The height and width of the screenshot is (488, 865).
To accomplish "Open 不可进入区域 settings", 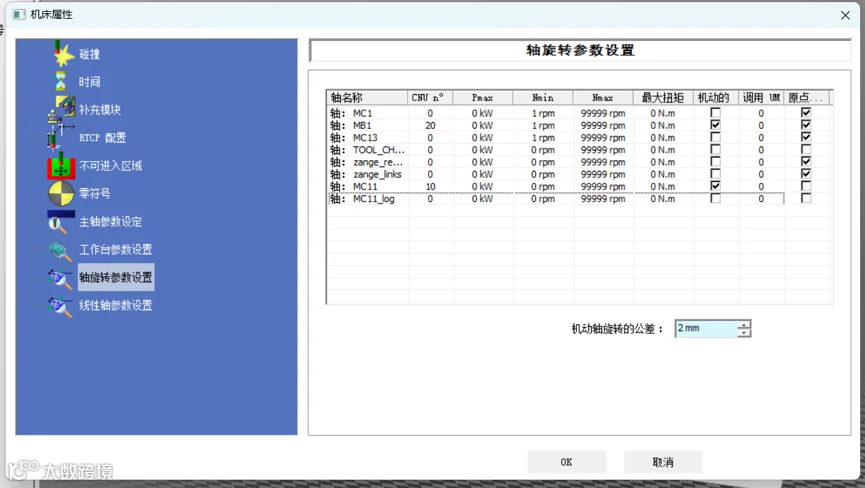I will pos(110,165).
